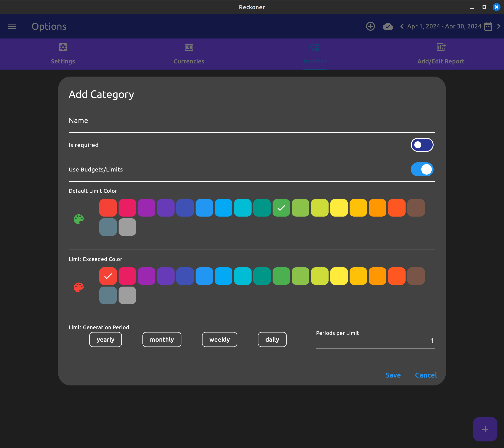Toggle the Is required switch
The height and width of the screenshot is (448, 504).
[x=422, y=145]
